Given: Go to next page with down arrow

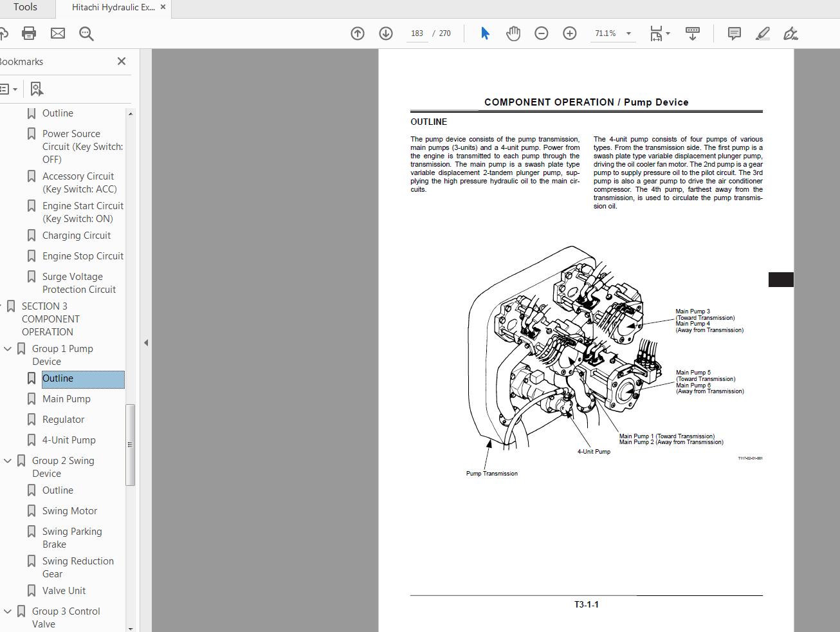Looking at the screenshot, I should point(386,33).
